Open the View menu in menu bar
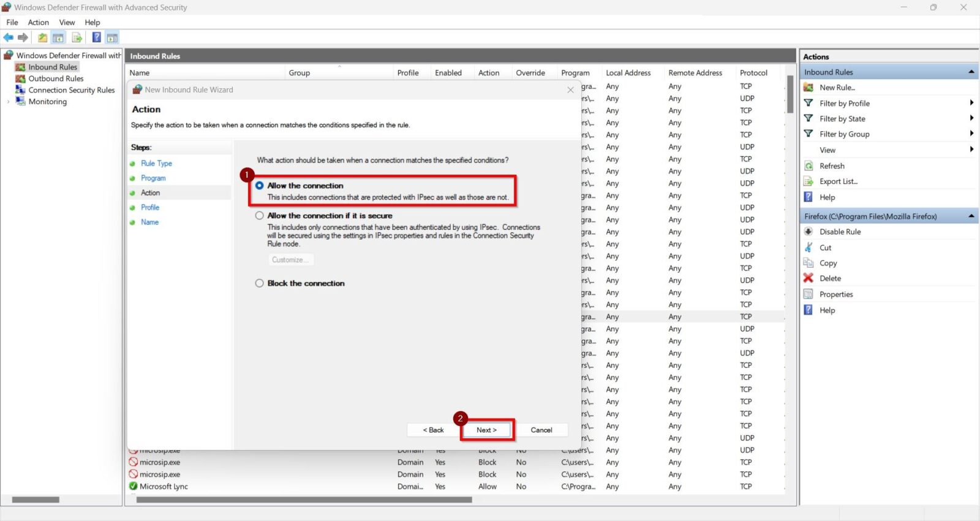 point(67,23)
